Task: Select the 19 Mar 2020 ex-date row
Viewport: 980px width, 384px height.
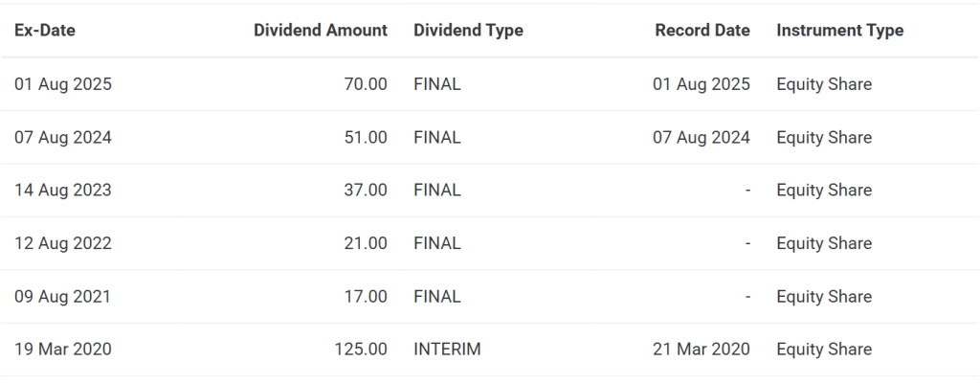Action: [490, 349]
